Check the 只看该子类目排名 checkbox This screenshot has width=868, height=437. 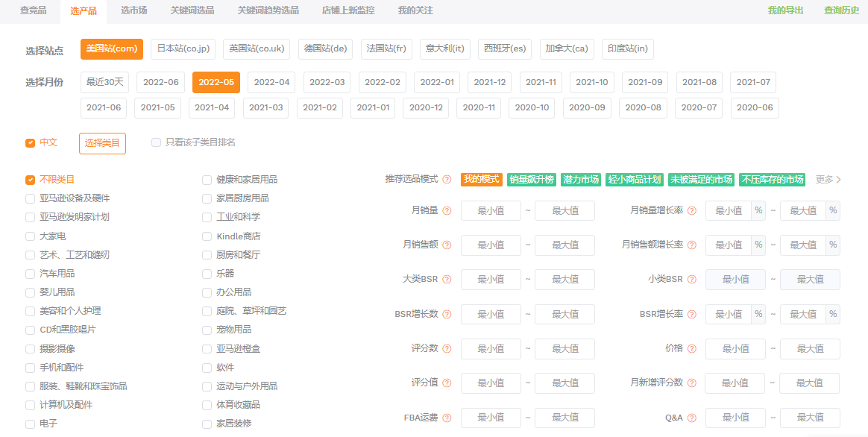[x=155, y=142]
